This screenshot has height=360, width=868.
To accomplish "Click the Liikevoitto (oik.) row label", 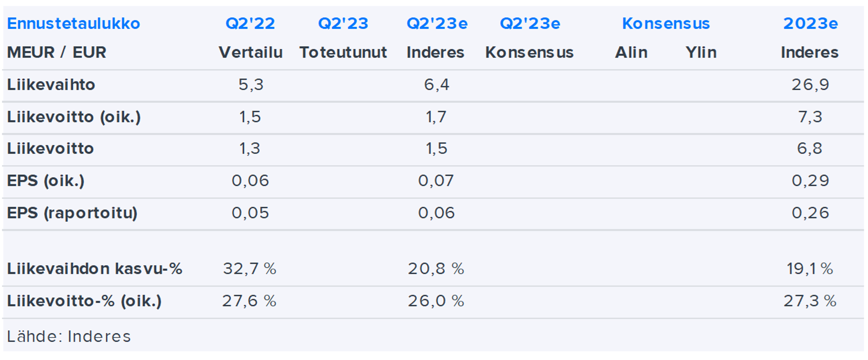I will point(74,117).
